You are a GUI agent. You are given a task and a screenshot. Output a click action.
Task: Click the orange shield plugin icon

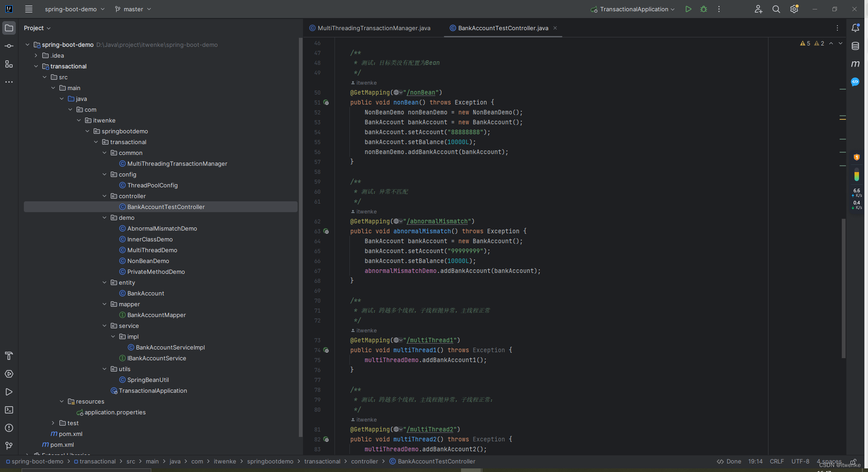point(857,157)
